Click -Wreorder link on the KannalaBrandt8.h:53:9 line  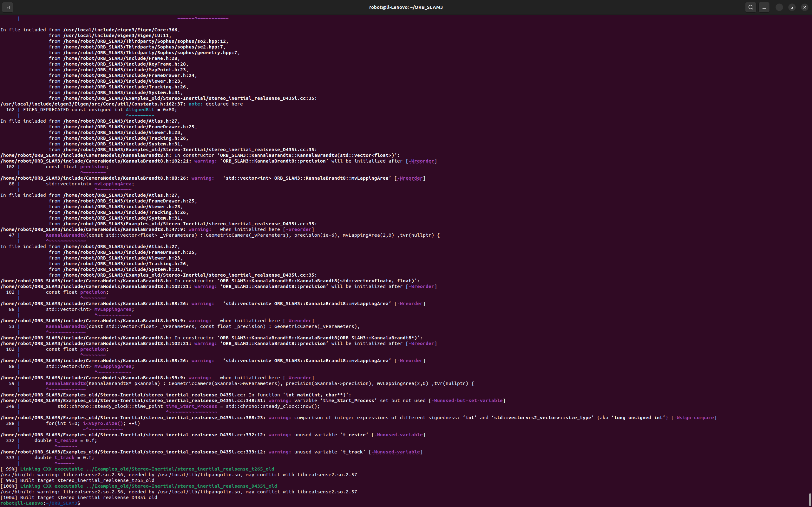click(x=298, y=321)
